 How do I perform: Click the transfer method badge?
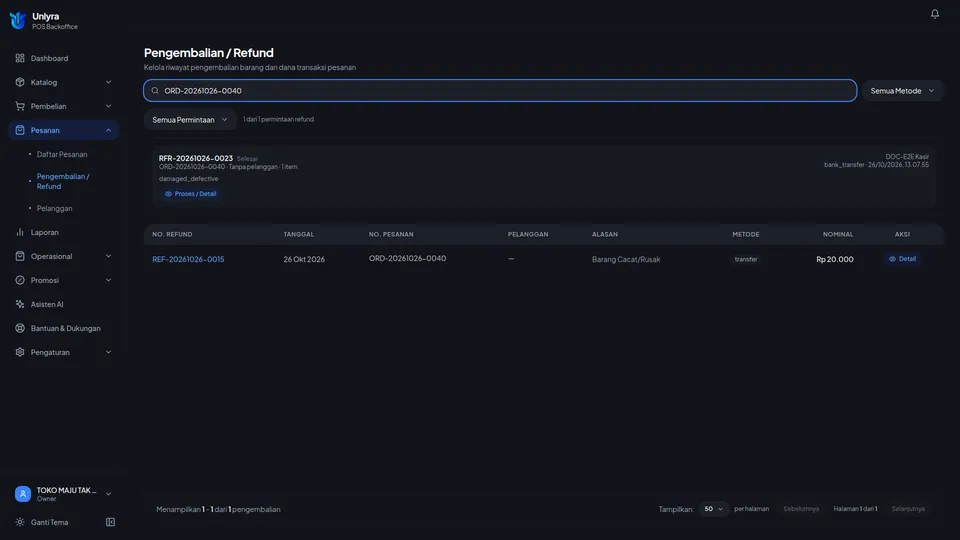click(746, 259)
